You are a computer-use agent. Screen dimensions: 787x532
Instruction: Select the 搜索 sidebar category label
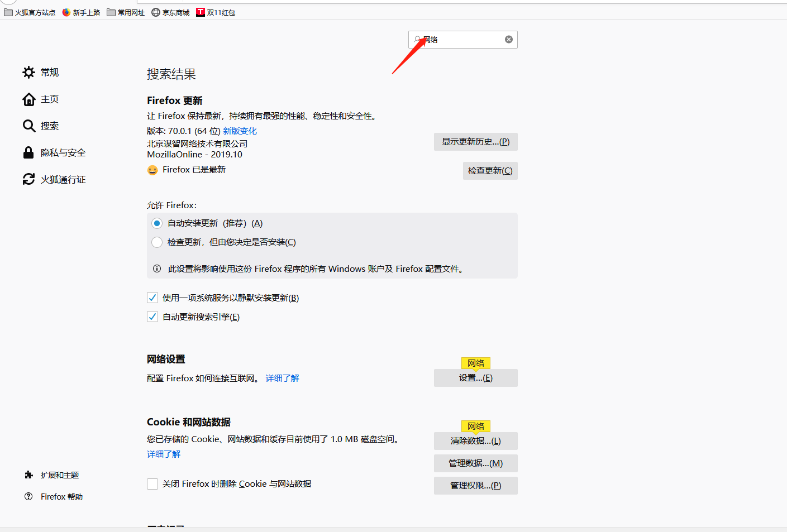(x=50, y=126)
